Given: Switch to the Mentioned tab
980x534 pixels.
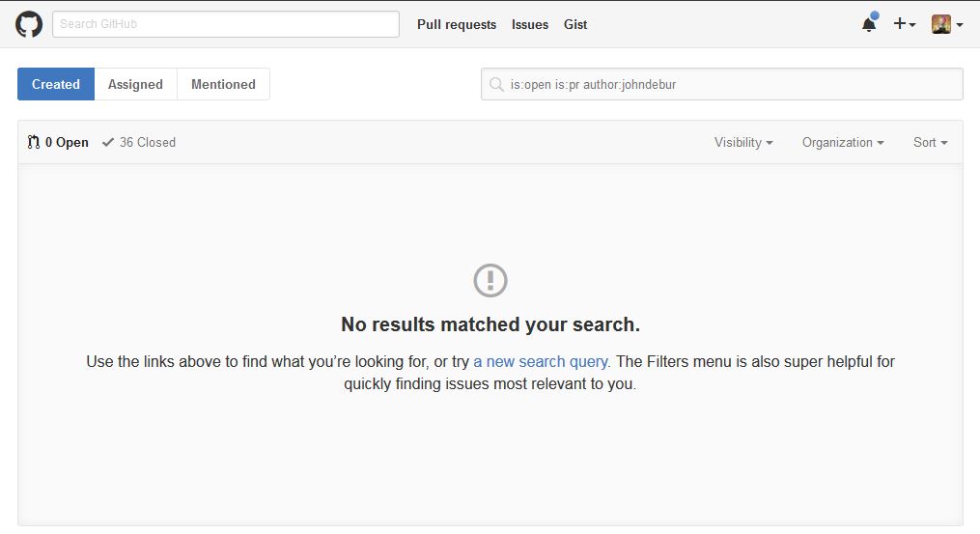Looking at the screenshot, I should (x=224, y=84).
